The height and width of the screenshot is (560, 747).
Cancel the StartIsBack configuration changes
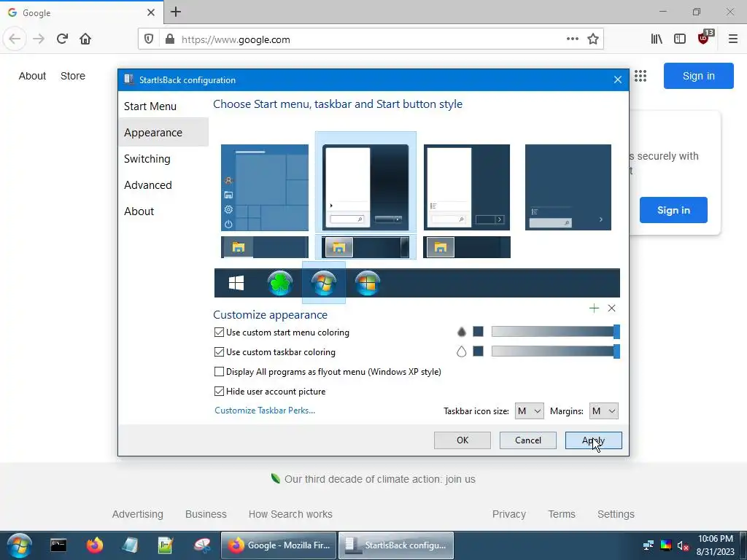click(x=528, y=440)
